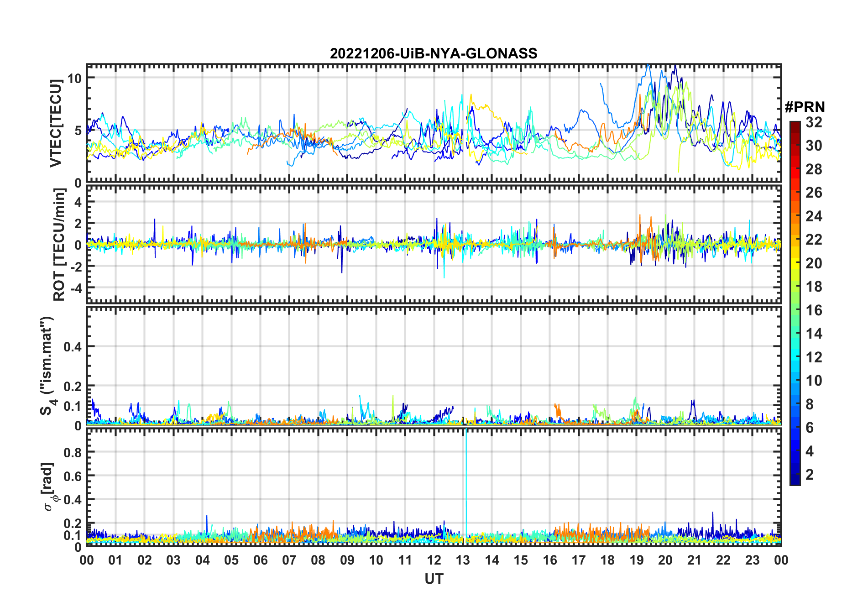Click the x-axis tick label 01
Image resolution: width=868 pixels, height=607 pixels.
pos(115,560)
